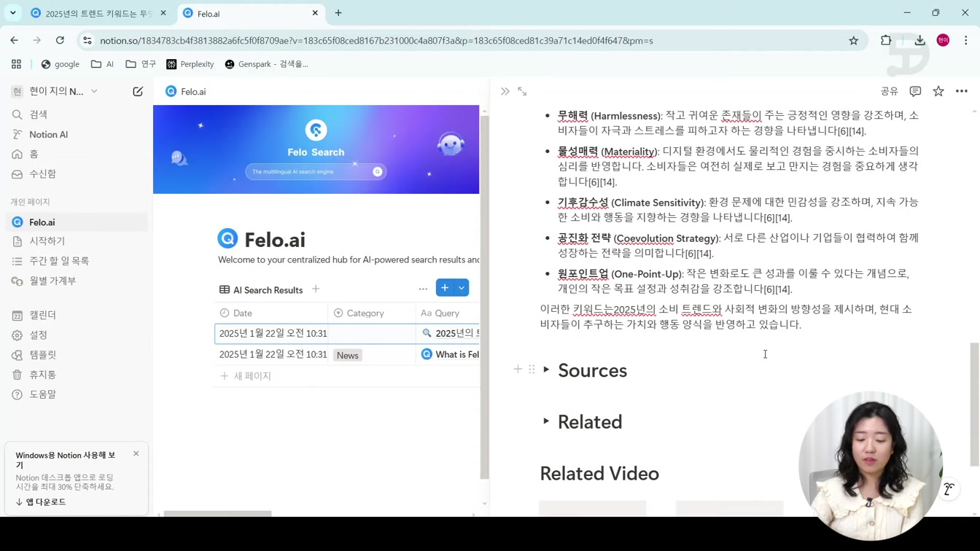Image resolution: width=980 pixels, height=551 pixels.
Task: Open 휴지통 trash in sidebar
Action: 42,374
